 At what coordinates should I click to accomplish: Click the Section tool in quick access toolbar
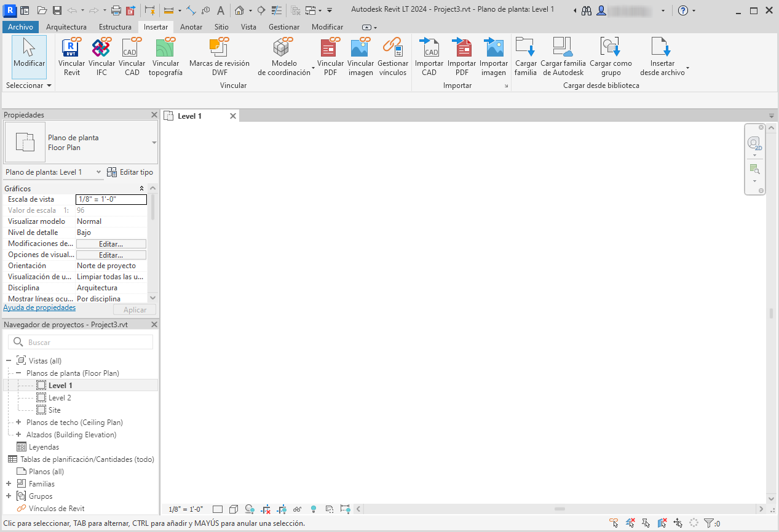coord(263,10)
